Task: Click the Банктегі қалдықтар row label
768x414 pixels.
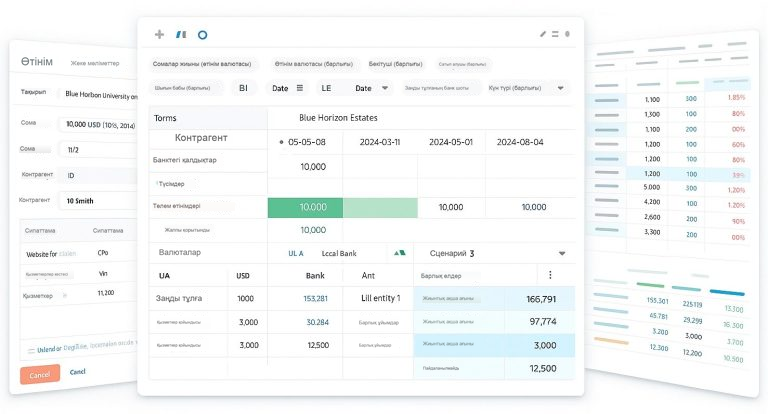Action: click(185, 160)
